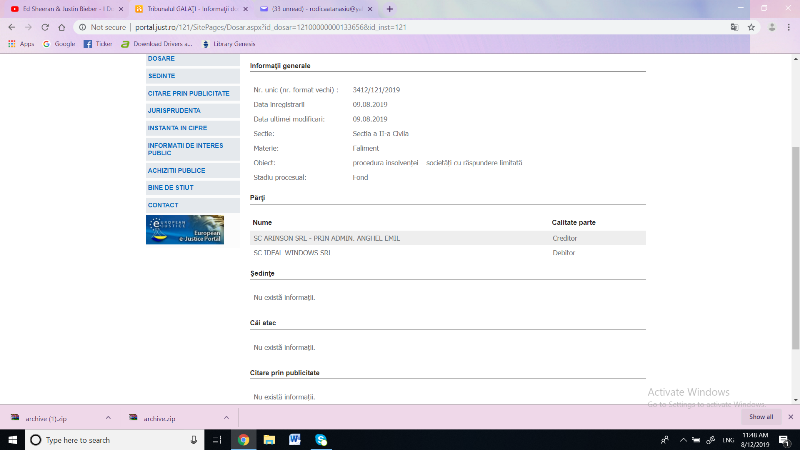
Task: Open File Explorer from taskbar
Action: [269, 440]
